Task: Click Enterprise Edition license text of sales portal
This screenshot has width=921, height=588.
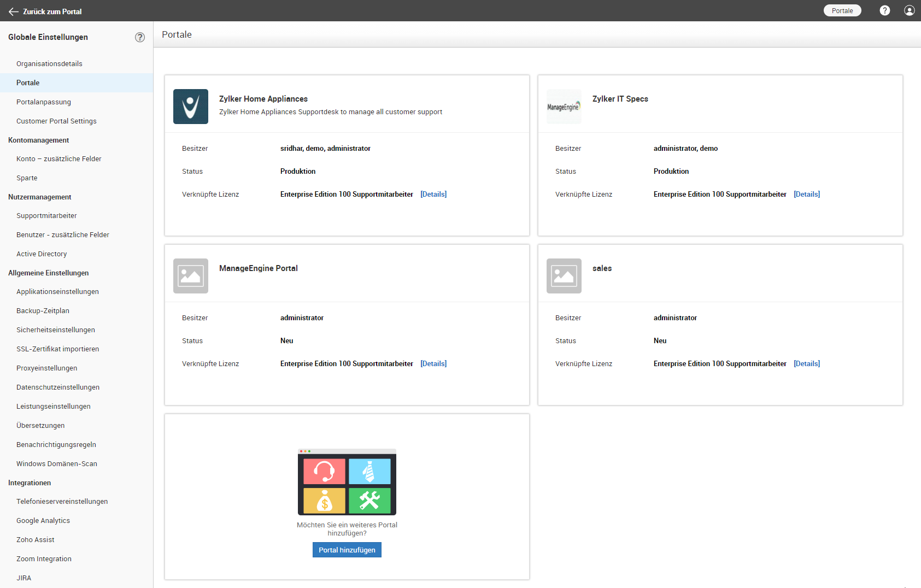Action: [720, 363]
